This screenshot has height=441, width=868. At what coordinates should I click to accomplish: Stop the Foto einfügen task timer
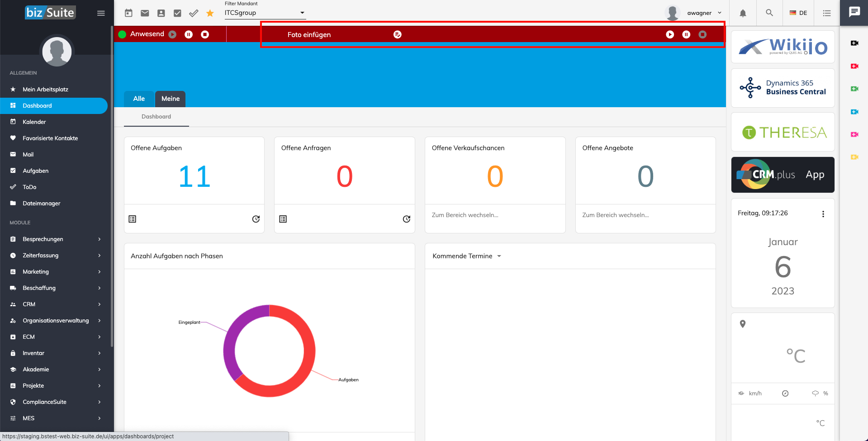[702, 34]
